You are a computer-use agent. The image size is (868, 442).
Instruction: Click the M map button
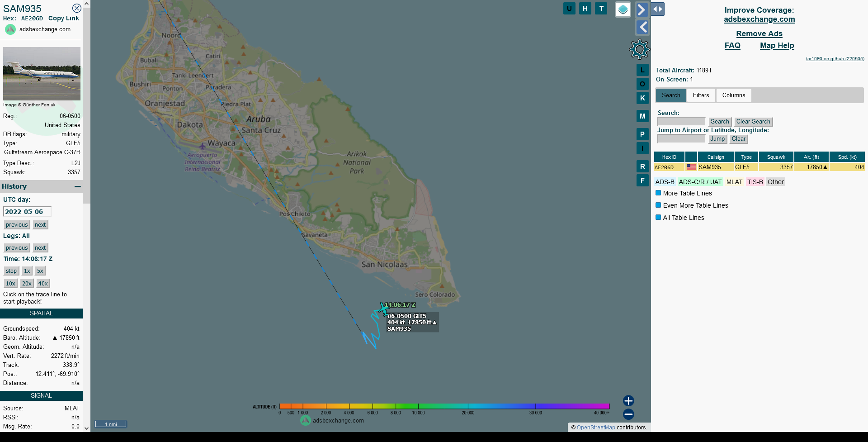(x=642, y=116)
